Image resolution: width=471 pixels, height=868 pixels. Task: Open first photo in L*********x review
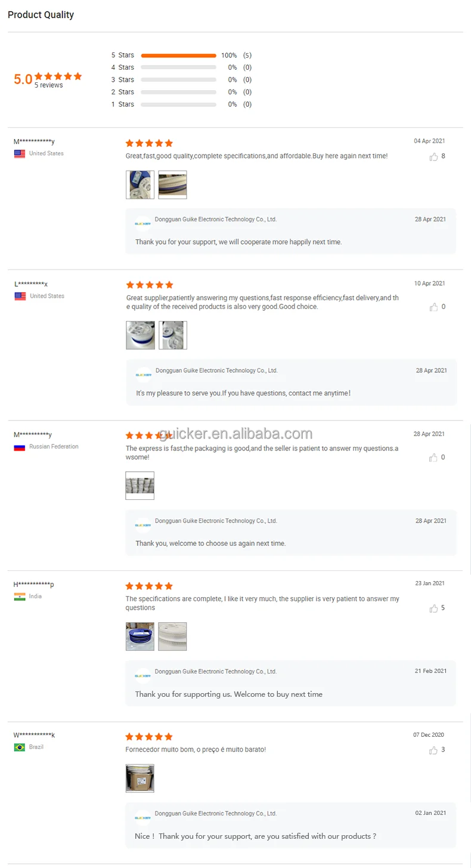[x=141, y=335]
